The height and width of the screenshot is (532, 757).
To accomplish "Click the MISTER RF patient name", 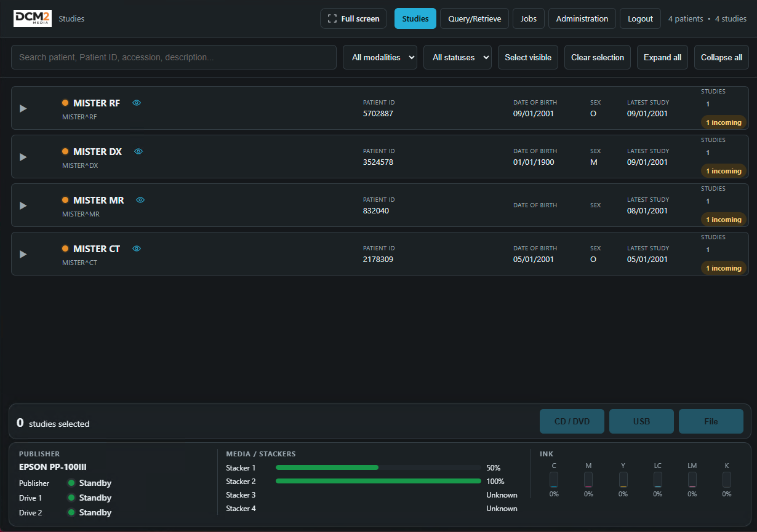I will pos(97,103).
